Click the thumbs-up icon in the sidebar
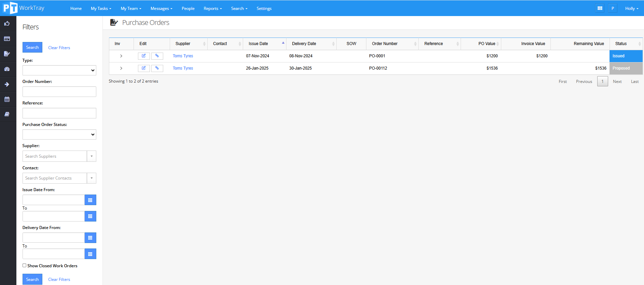 [7, 24]
